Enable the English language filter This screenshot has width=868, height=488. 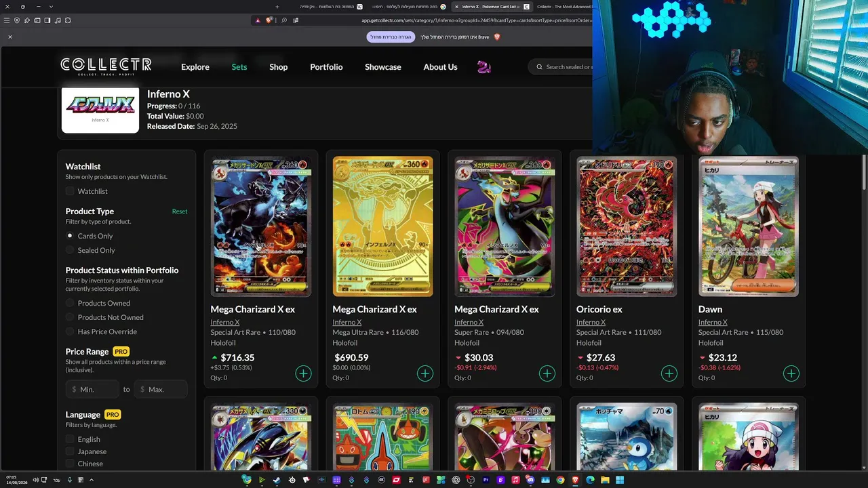(70, 439)
